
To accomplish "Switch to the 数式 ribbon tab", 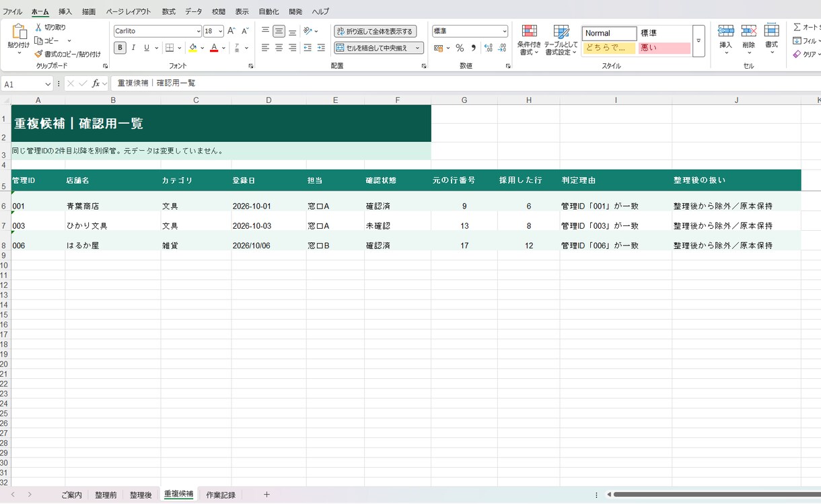I will point(169,11).
